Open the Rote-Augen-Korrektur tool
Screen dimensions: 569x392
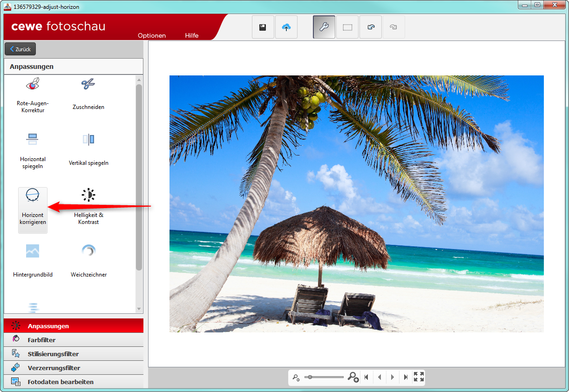point(33,95)
